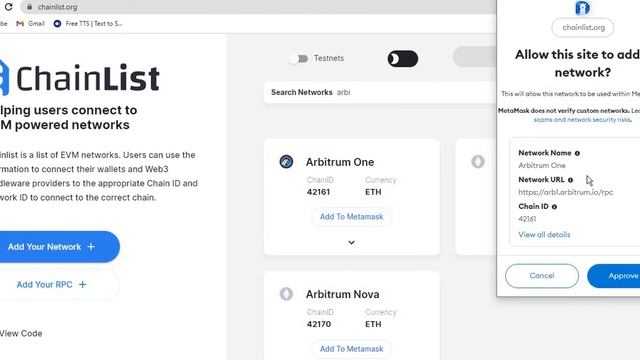The height and width of the screenshot is (360, 640).
Task: Click the 42170 ChainID value on Arbitrum Nova card
Action: coord(318,324)
